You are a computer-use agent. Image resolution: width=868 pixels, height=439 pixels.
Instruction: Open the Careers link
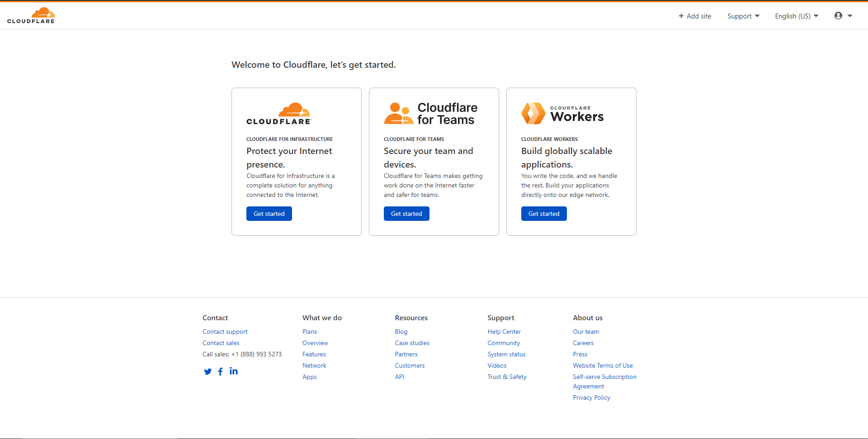[583, 343]
